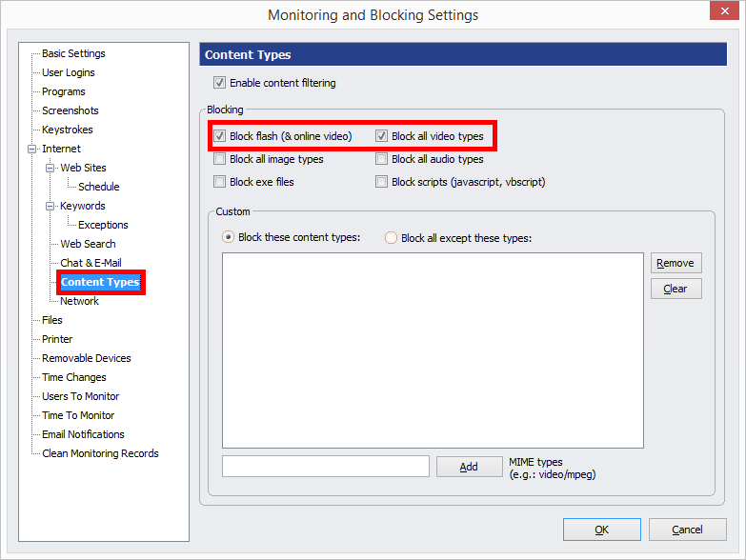Open Time To Monitor page
This screenshot has height=560, width=746.
click(78, 415)
